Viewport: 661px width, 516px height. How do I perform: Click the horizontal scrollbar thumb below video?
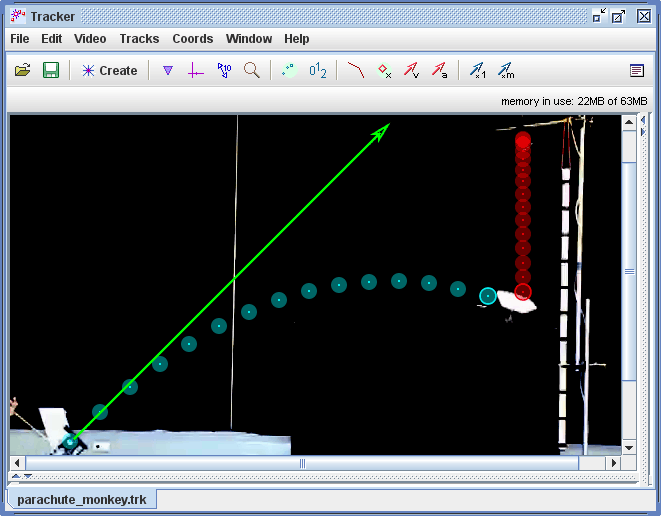(303, 463)
